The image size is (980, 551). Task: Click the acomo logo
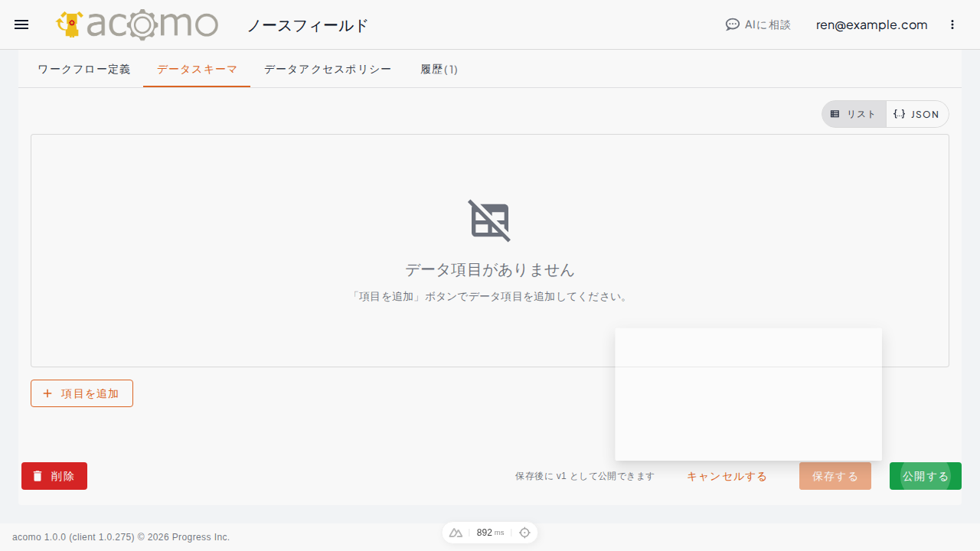[x=137, y=24]
